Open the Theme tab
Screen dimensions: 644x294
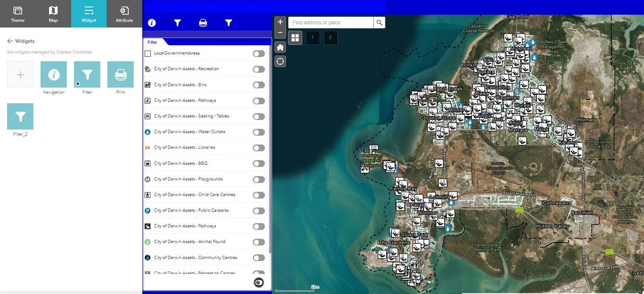pos(17,14)
